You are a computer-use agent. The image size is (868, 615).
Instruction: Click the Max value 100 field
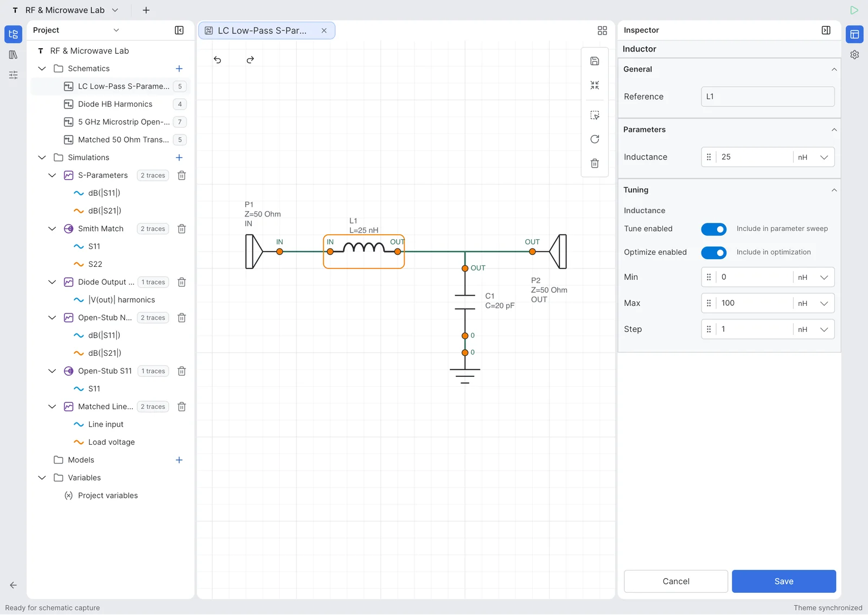(x=754, y=303)
